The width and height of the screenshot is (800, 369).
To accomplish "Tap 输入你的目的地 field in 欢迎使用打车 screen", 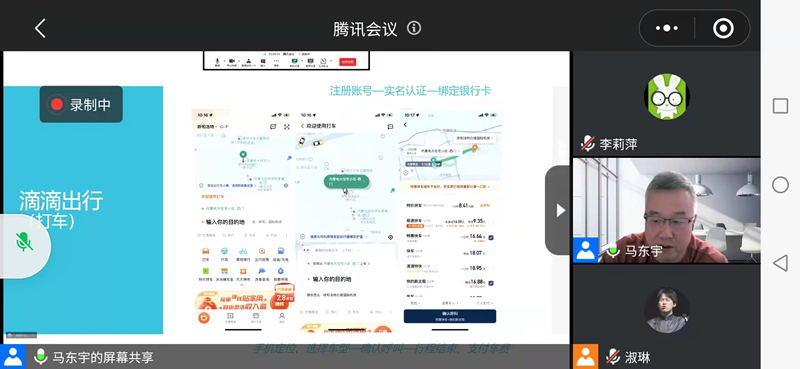I will pyautogui.click(x=332, y=279).
